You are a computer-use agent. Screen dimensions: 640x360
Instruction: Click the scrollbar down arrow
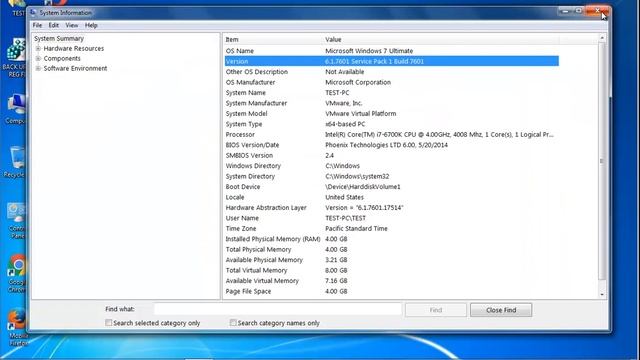coord(602,294)
